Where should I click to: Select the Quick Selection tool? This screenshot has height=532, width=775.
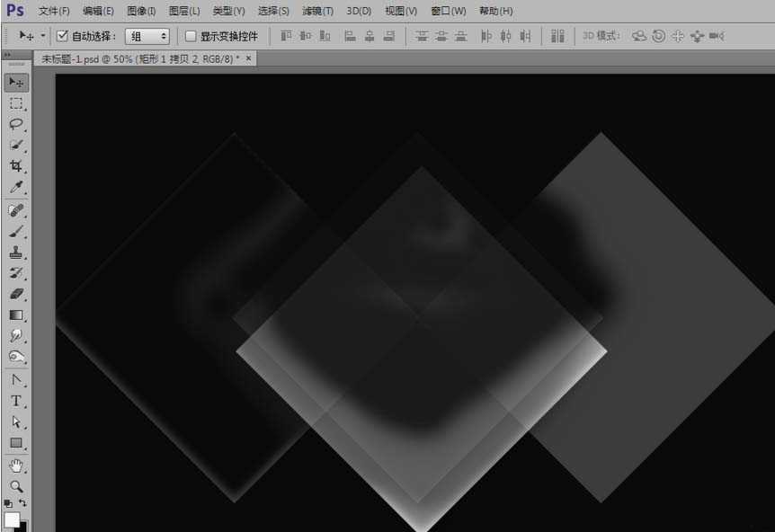tap(16, 146)
